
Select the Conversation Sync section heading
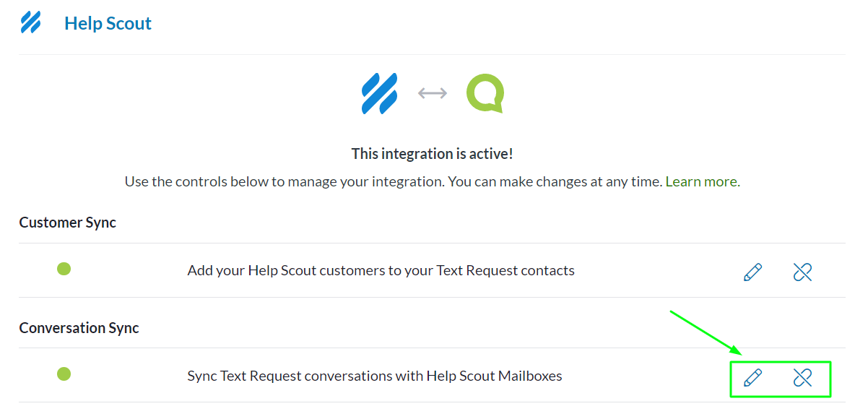[x=79, y=328]
